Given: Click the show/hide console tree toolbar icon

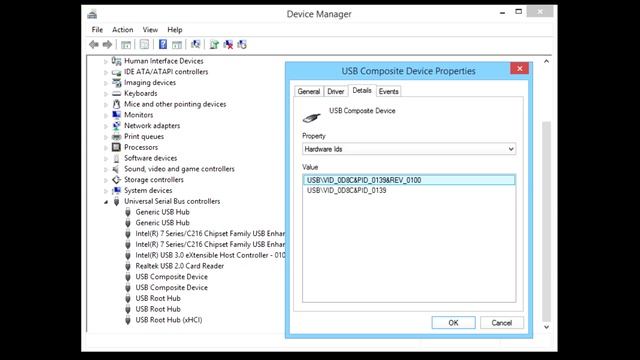Looking at the screenshot, I should click(x=126, y=44).
